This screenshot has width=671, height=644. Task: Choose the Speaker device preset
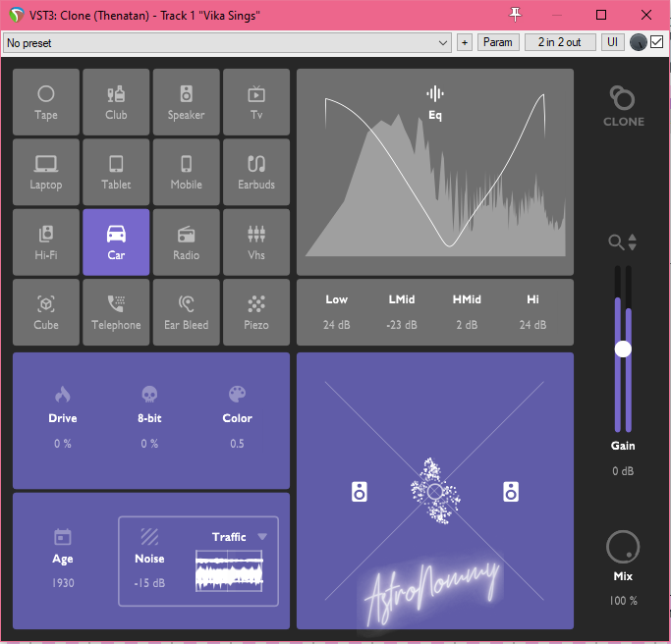coord(186,102)
